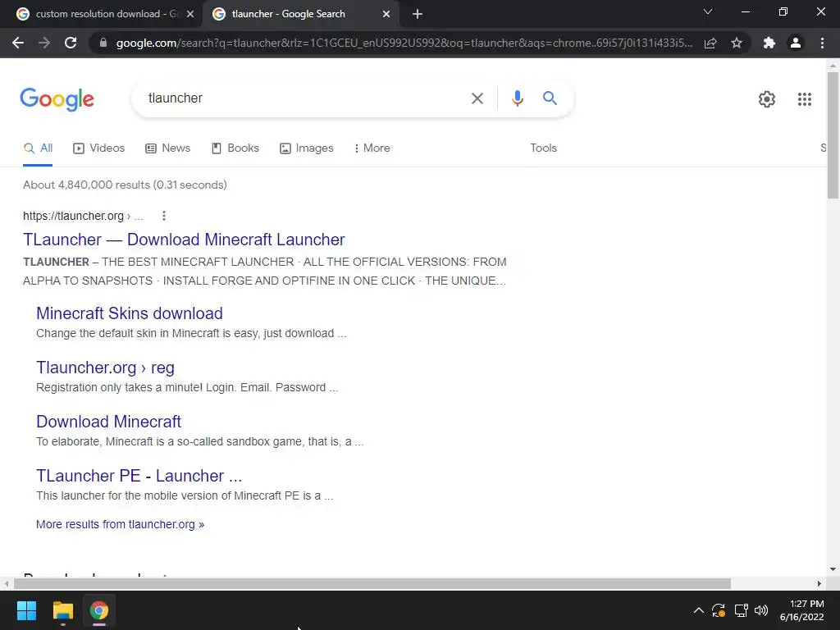The image size is (840, 630).
Task: Switch to the Books results tab
Action: click(235, 148)
